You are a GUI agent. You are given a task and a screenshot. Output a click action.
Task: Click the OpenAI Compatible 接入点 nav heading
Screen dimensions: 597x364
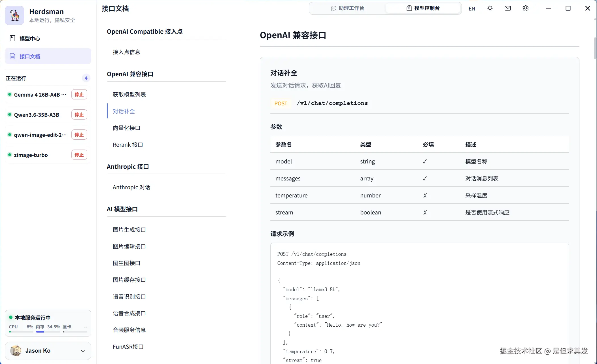tap(145, 31)
